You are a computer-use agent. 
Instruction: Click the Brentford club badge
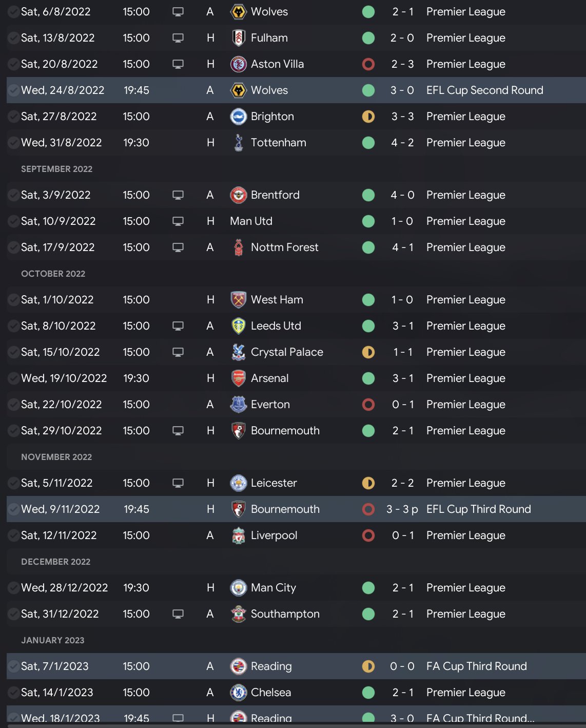pyautogui.click(x=238, y=195)
